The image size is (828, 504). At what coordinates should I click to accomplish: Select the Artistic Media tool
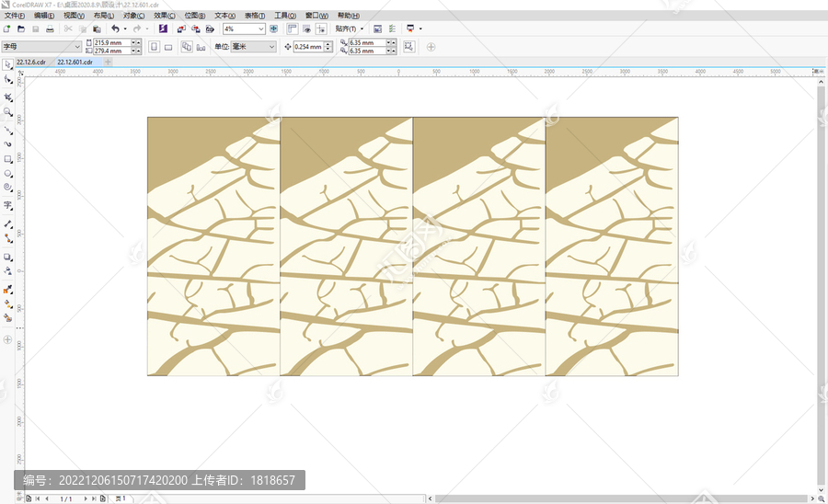(8, 144)
